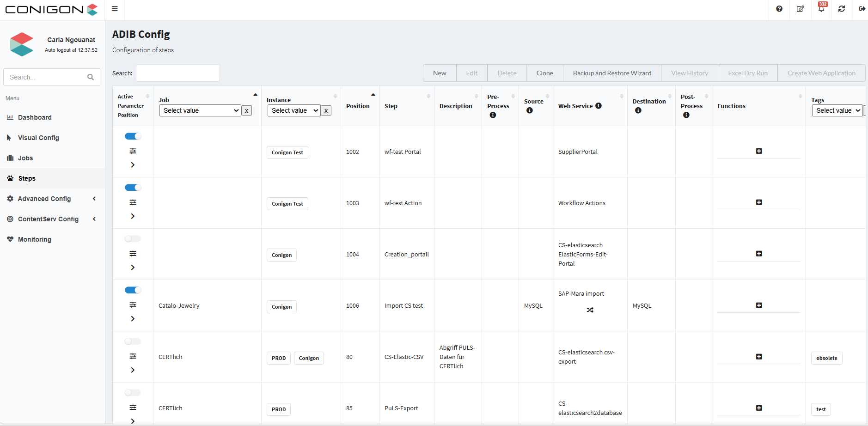Open the Instance filter dropdown
Image resolution: width=868 pixels, height=426 pixels.
point(294,110)
